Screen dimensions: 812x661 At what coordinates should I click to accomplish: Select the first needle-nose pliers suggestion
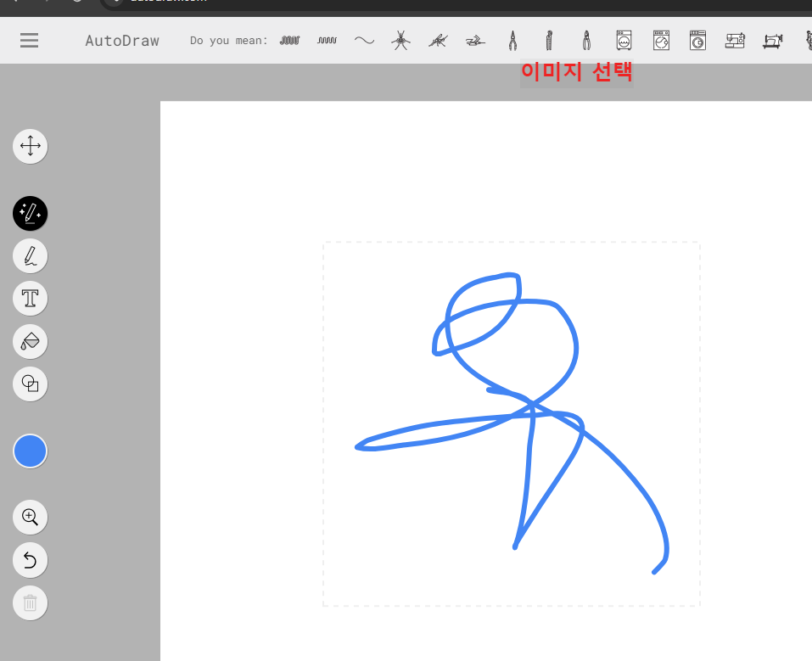(x=512, y=41)
